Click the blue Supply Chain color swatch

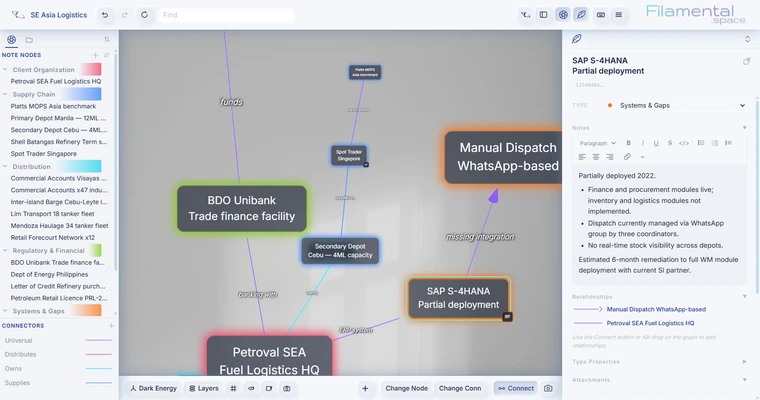tap(82, 94)
